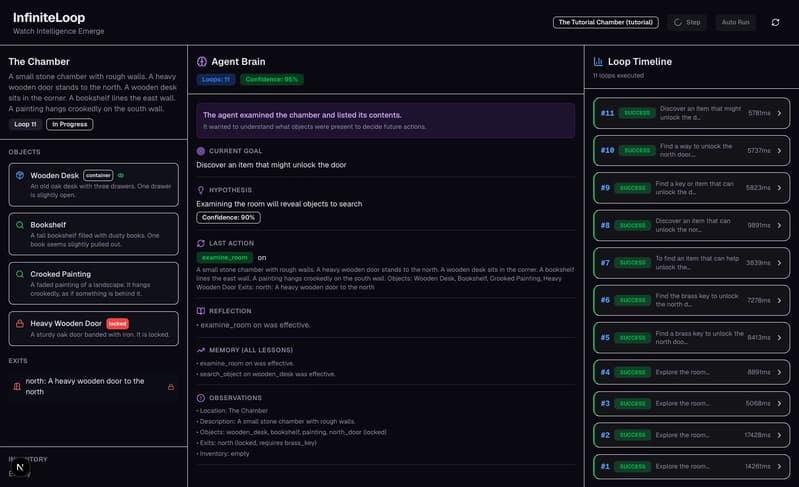Click the Wooden Desk container icon
The image size is (799, 487).
(20, 175)
